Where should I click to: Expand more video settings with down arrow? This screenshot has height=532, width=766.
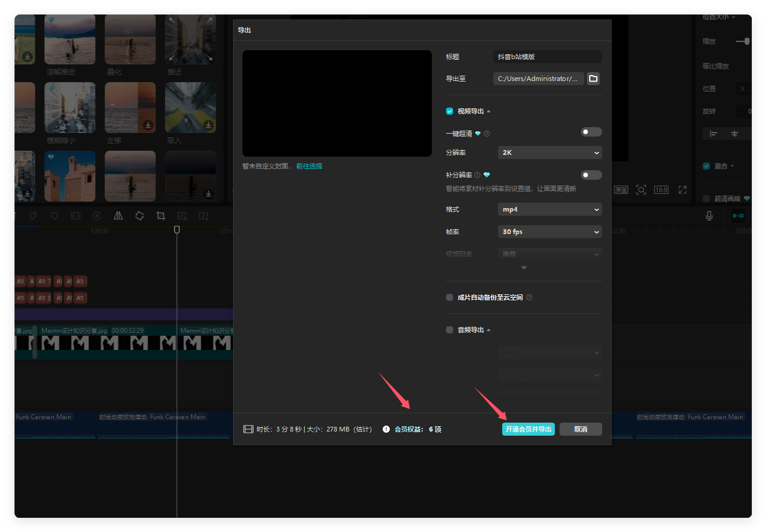(x=523, y=268)
